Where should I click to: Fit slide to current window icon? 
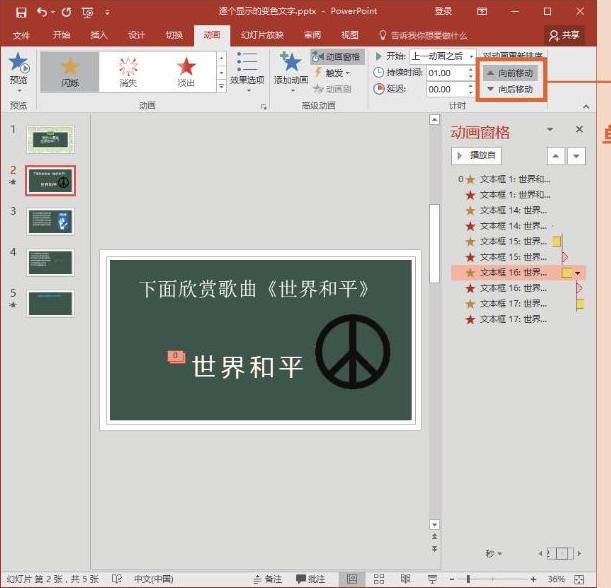[579, 579]
